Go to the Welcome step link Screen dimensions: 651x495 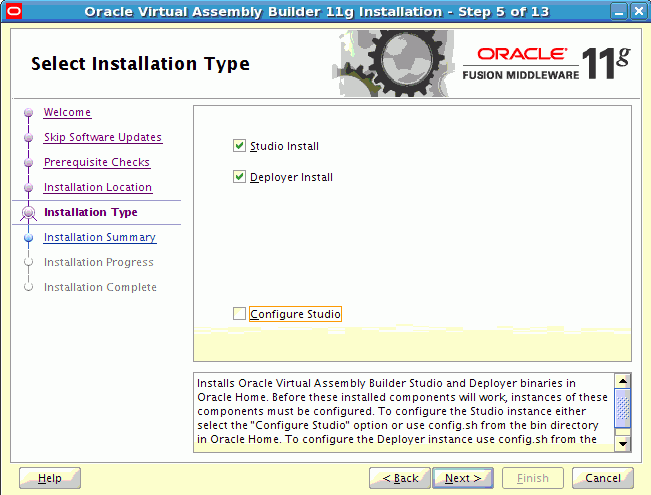pyautogui.click(x=67, y=112)
